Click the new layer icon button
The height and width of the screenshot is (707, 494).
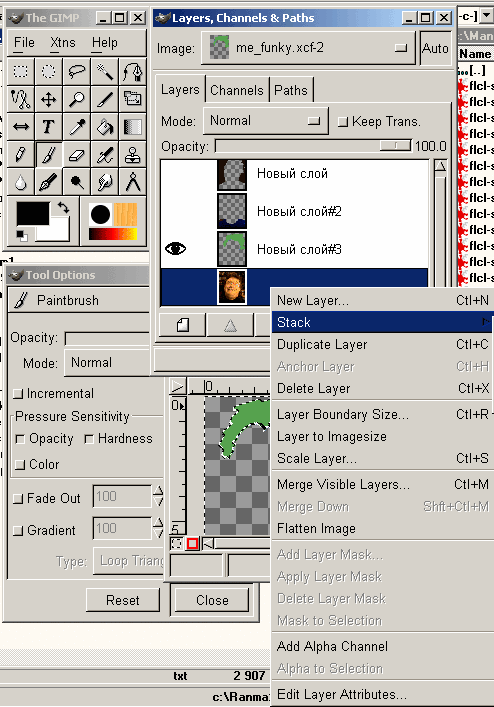pos(183,325)
